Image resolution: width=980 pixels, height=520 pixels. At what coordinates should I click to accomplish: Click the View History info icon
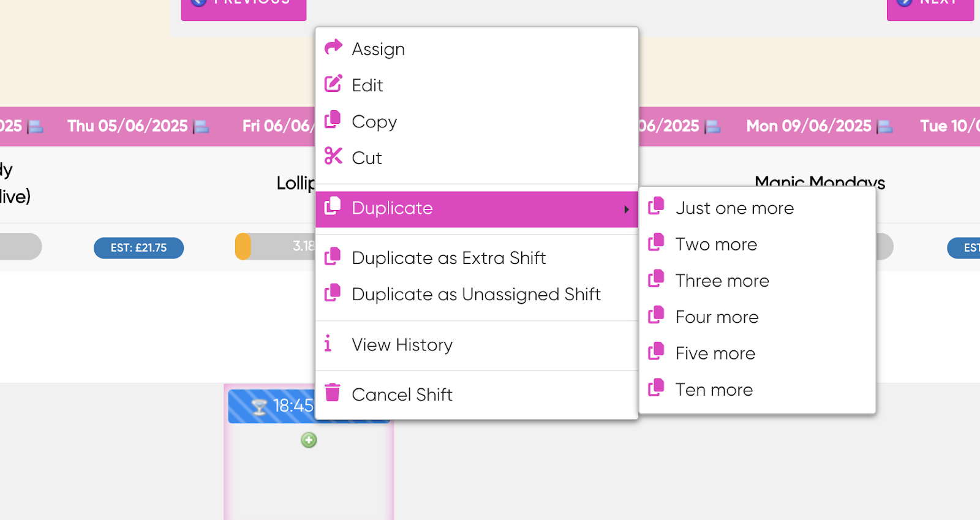coord(328,343)
